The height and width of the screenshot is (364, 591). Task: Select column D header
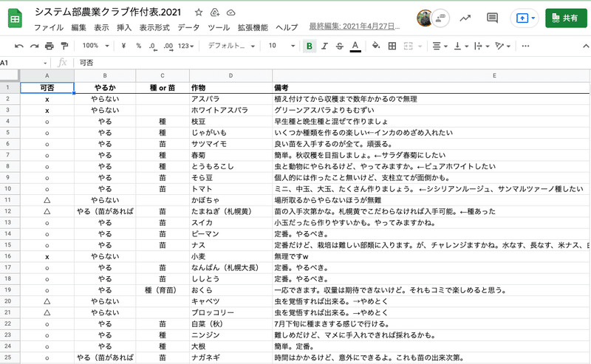230,76
